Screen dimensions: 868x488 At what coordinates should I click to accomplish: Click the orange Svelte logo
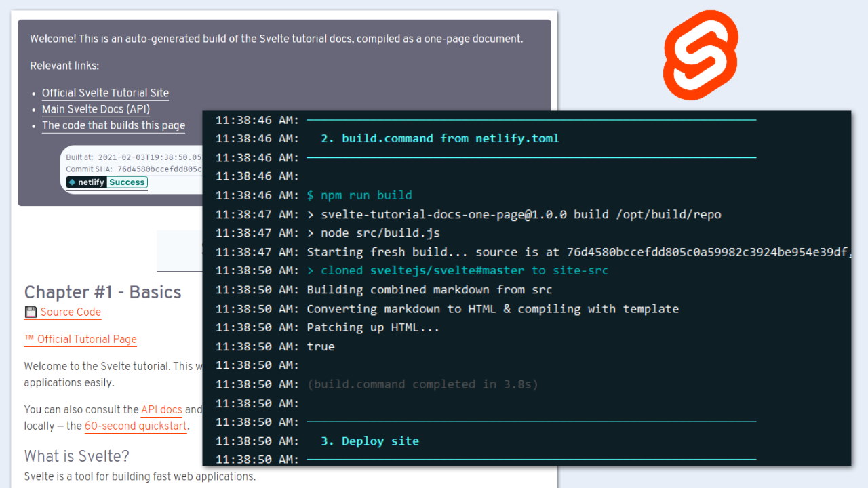tap(701, 55)
